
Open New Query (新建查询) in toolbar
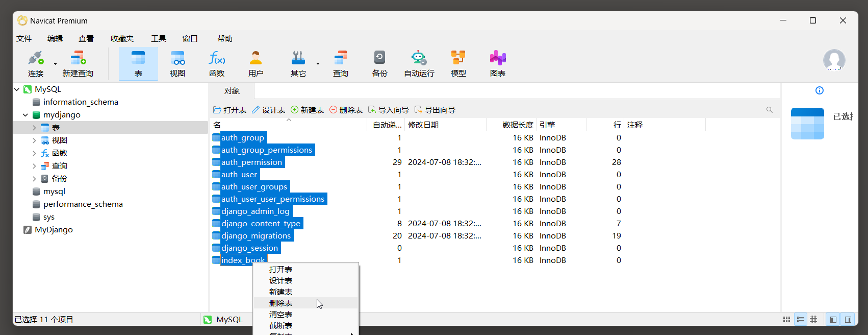tap(78, 63)
